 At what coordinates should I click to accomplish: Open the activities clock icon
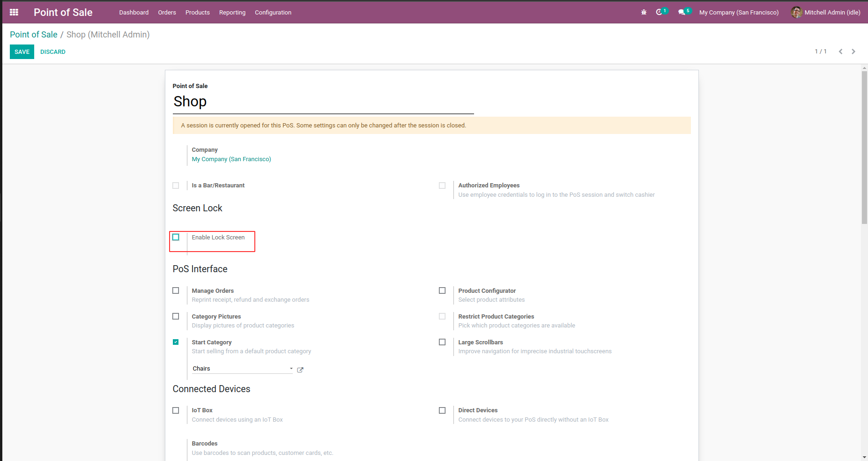659,12
